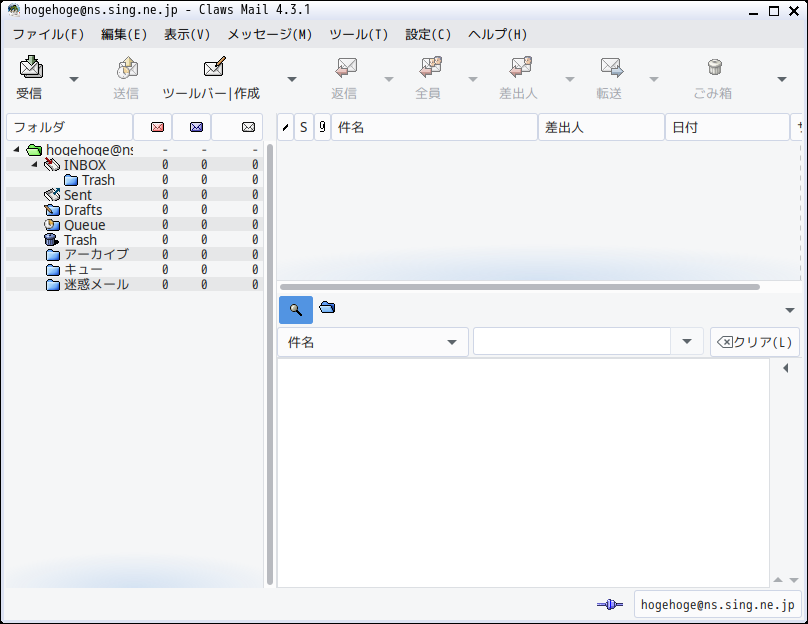Click the scroll-up arrow at message view bottom
This screenshot has width=808, height=624.
[x=778, y=580]
